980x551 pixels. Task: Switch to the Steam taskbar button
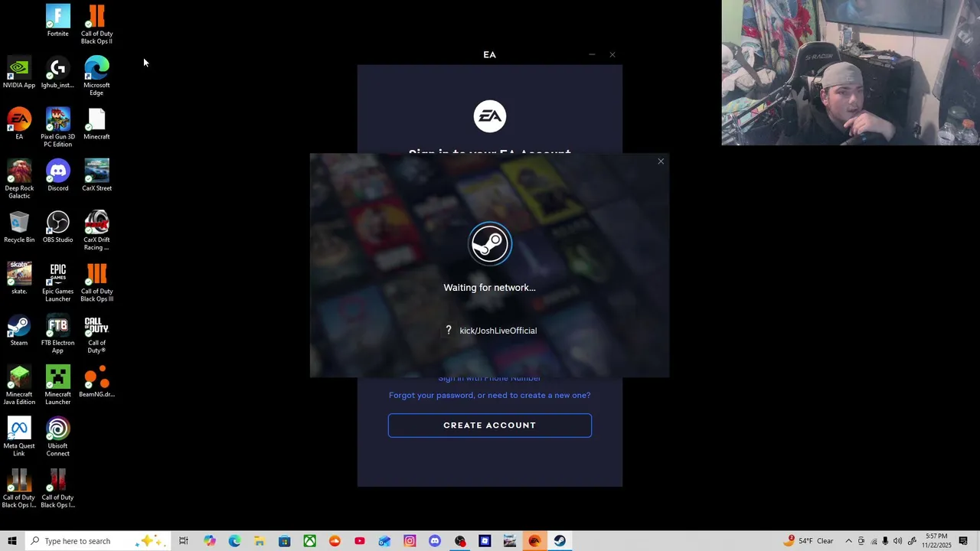[560, 541]
